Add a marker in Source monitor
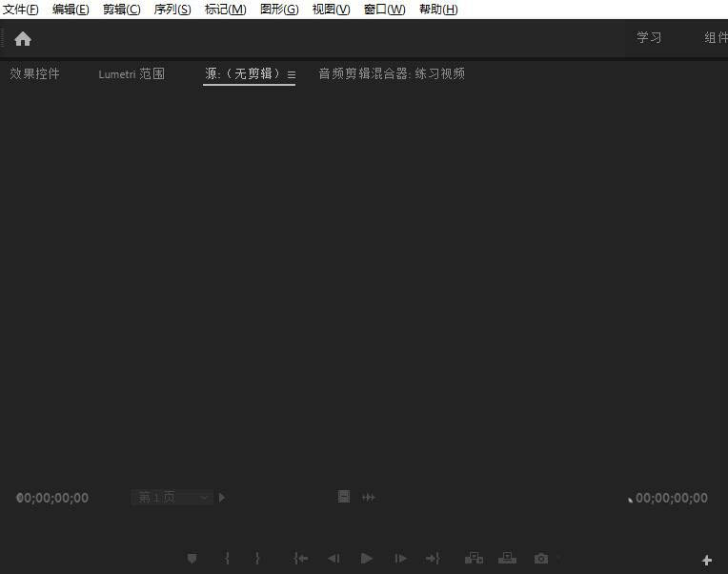 [x=192, y=559]
